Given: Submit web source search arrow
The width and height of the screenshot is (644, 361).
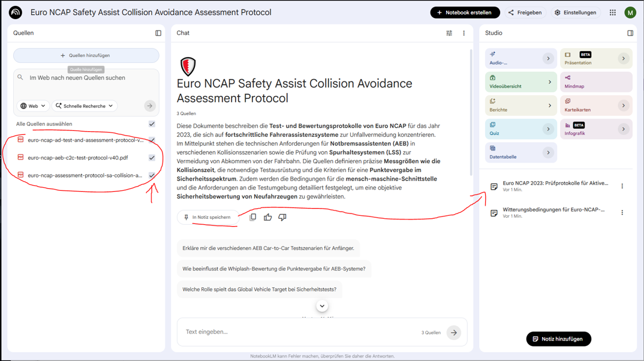Looking at the screenshot, I should click(x=150, y=106).
